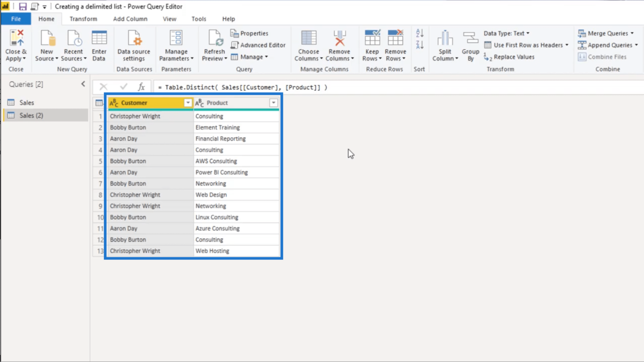The height and width of the screenshot is (362, 644).
Task: Click the save icon in title bar
Action: coord(23,7)
